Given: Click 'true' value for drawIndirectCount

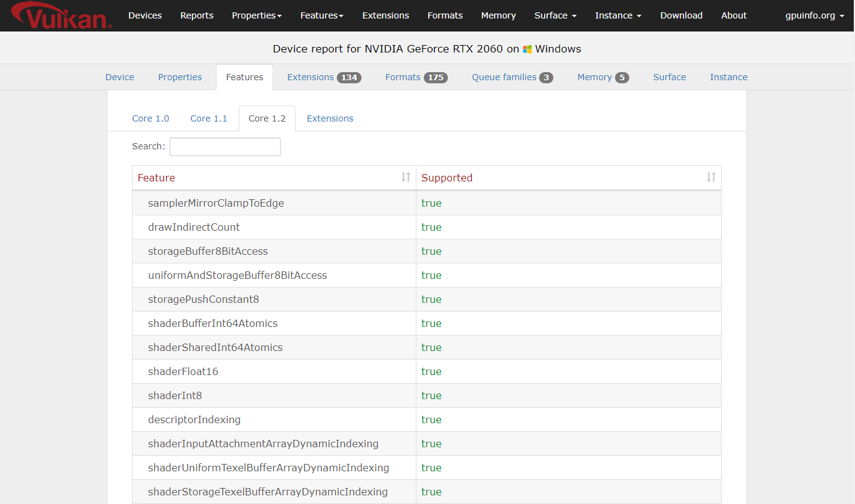Looking at the screenshot, I should [431, 227].
